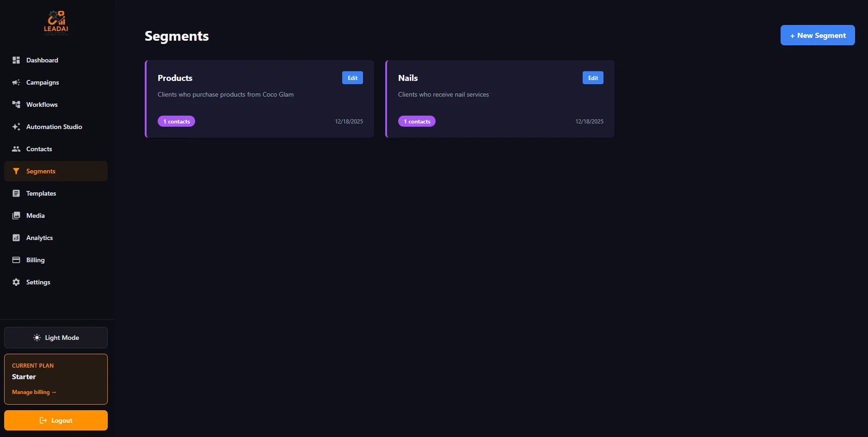Click the Billing card icon

[16, 260]
